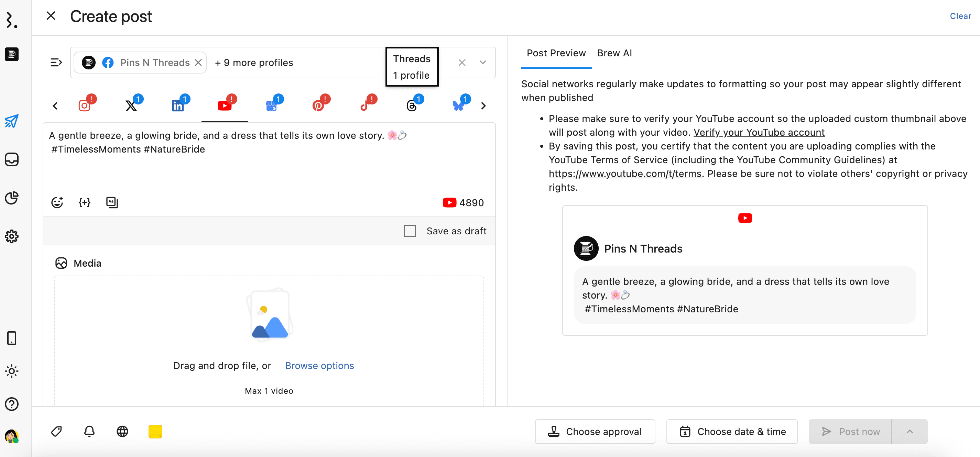Select the Instagram network icon

pos(85,105)
